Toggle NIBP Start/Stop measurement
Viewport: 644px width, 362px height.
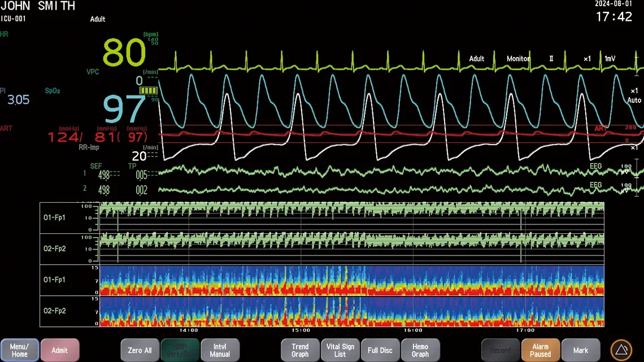pos(180,350)
